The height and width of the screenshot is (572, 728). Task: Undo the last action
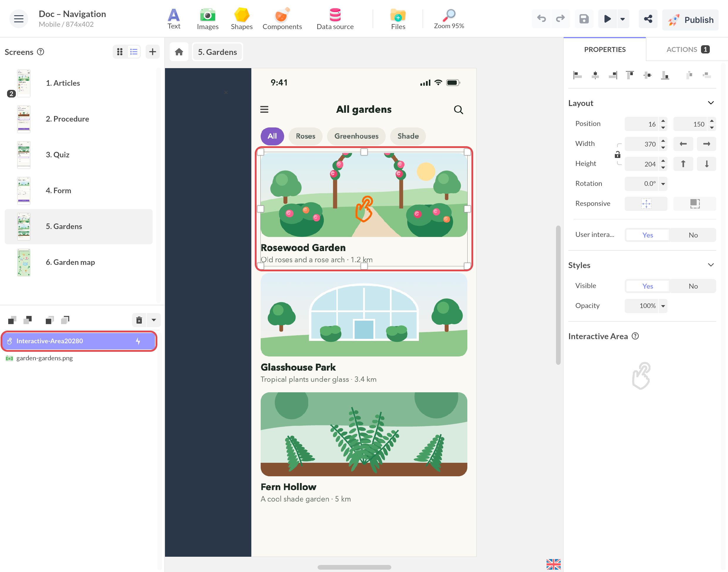point(541,19)
